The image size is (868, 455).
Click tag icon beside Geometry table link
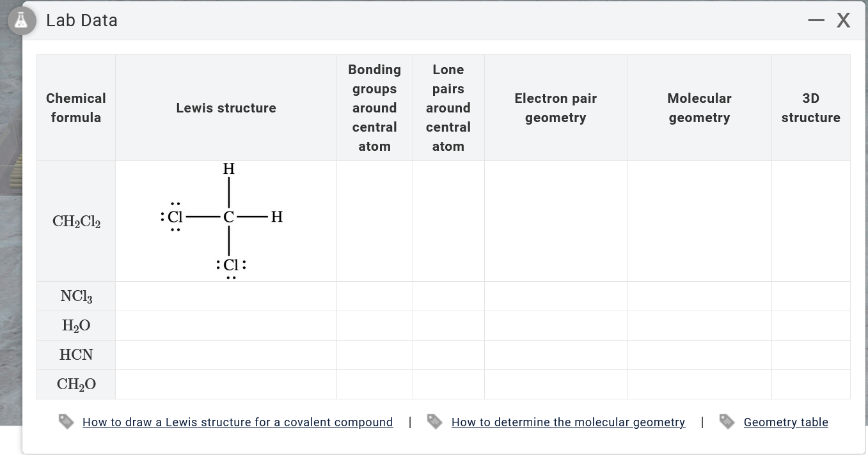point(727,422)
